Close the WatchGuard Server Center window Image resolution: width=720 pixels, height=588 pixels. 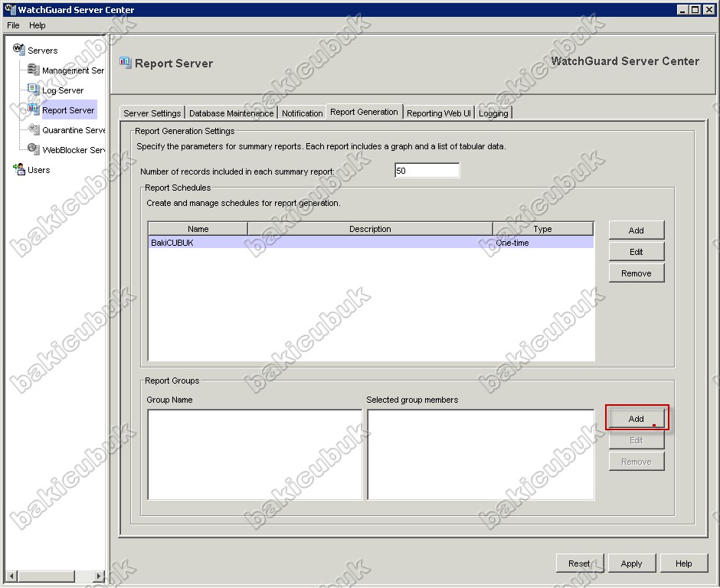coord(708,9)
